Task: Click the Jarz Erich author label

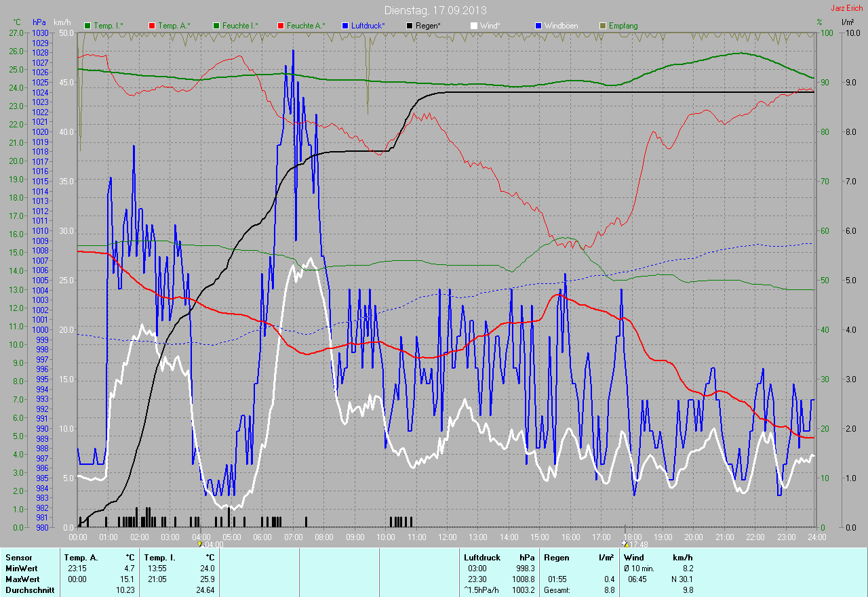Action: [847, 8]
